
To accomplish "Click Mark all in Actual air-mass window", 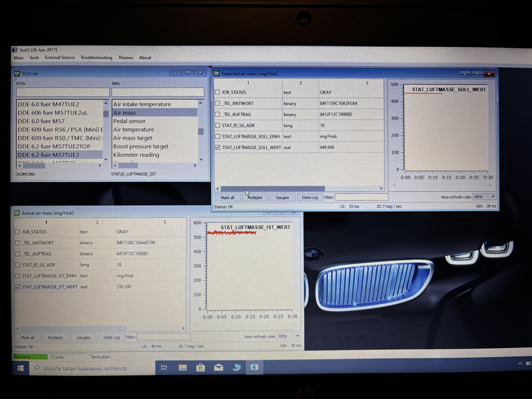I will pyautogui.click(x=27, y=337).
